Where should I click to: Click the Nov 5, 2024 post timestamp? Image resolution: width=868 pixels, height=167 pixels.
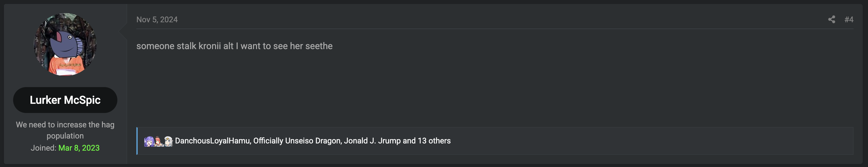157,20
